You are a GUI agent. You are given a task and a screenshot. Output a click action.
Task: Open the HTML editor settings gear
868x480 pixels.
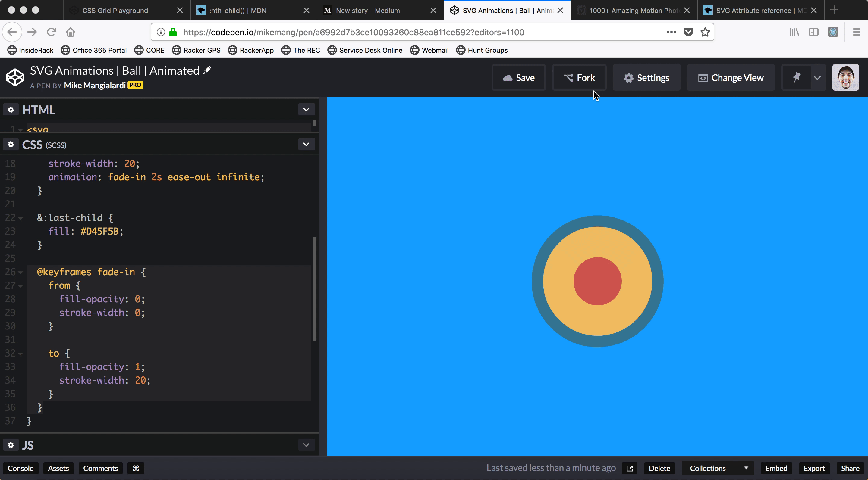click(11, 110)
